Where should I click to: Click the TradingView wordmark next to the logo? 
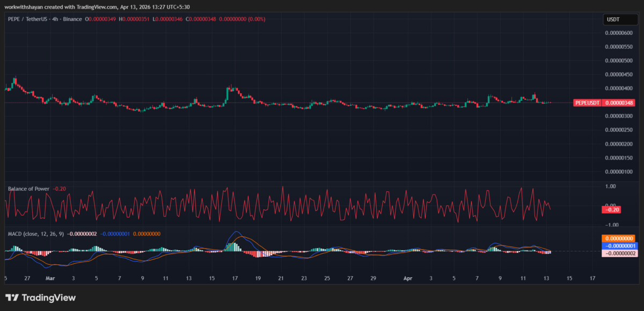pyautogui.click(x=48, y=297)
